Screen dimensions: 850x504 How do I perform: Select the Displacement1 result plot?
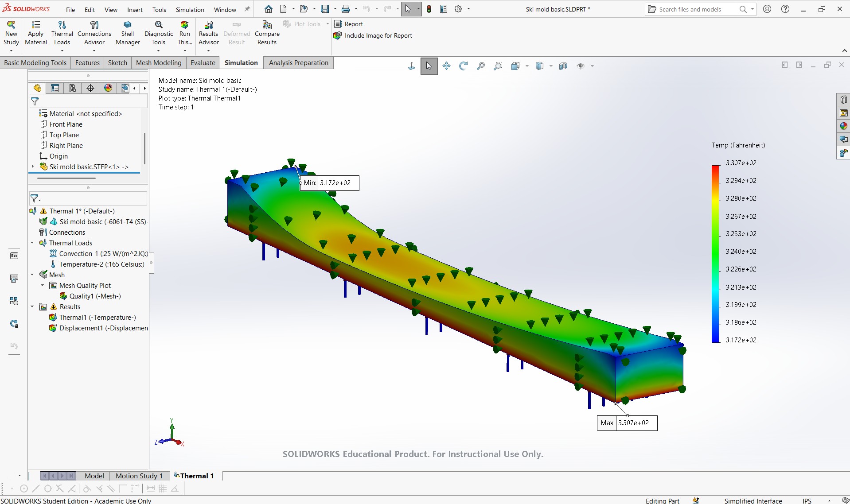pyautogui.click(x=98, y=328)
